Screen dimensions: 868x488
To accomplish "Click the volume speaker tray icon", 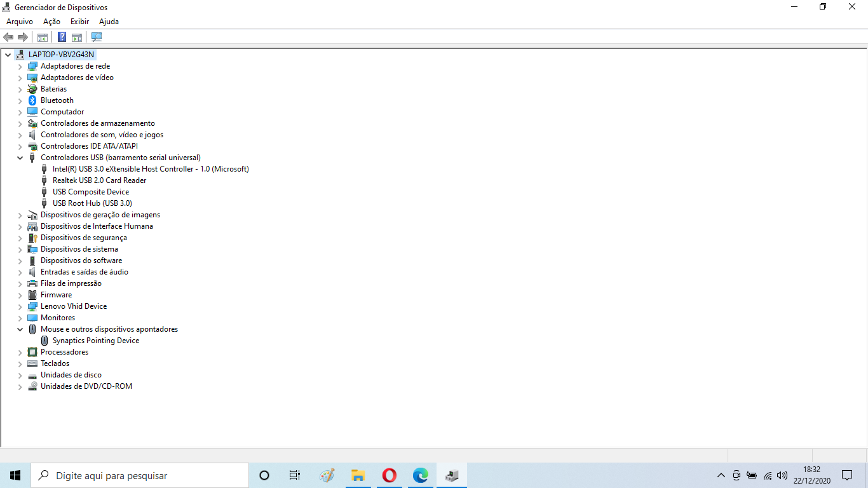I will pyautogui.click(x=782, y=475).
